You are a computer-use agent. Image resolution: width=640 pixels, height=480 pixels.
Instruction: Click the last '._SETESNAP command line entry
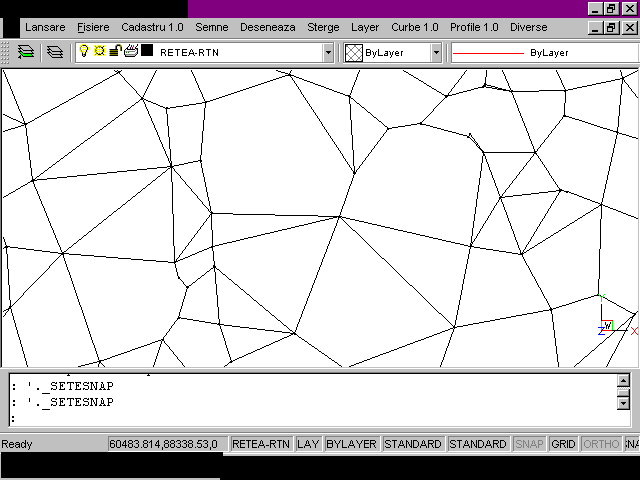click(x=71, y=402)
